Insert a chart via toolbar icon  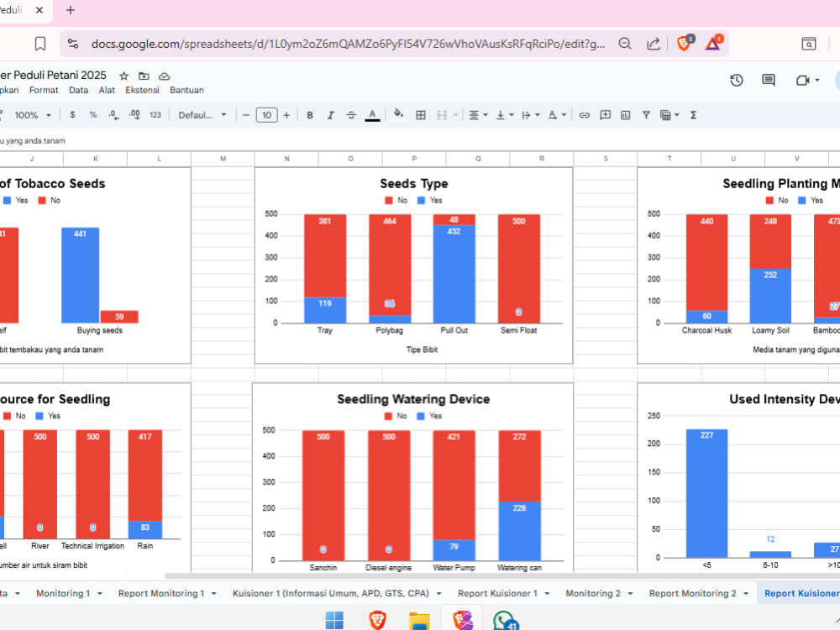coord(626,115)
